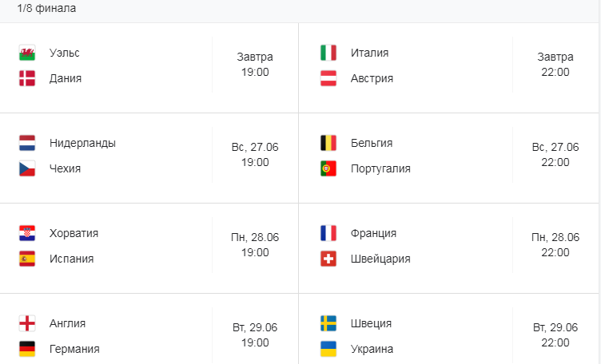Viewport: 601px width, 364px height.
Task: Select the Netherlands flag icon
Action: pos(27,143)
